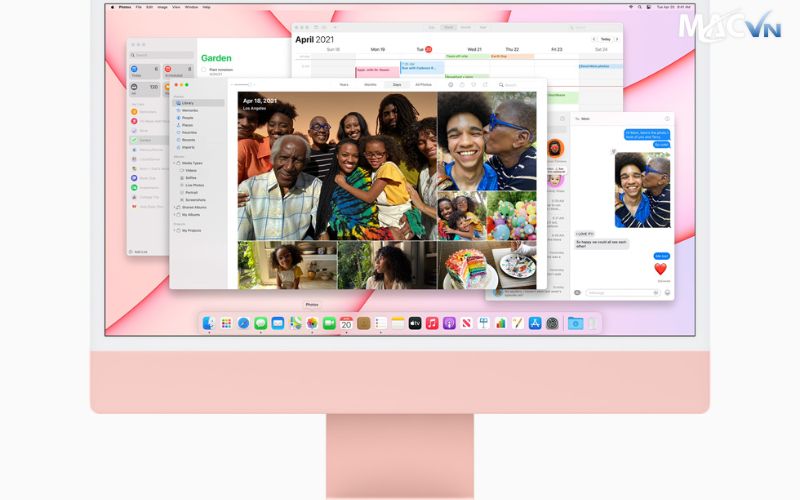
Task: Click Today button in Calendar
Action: (x=606, y=39)
